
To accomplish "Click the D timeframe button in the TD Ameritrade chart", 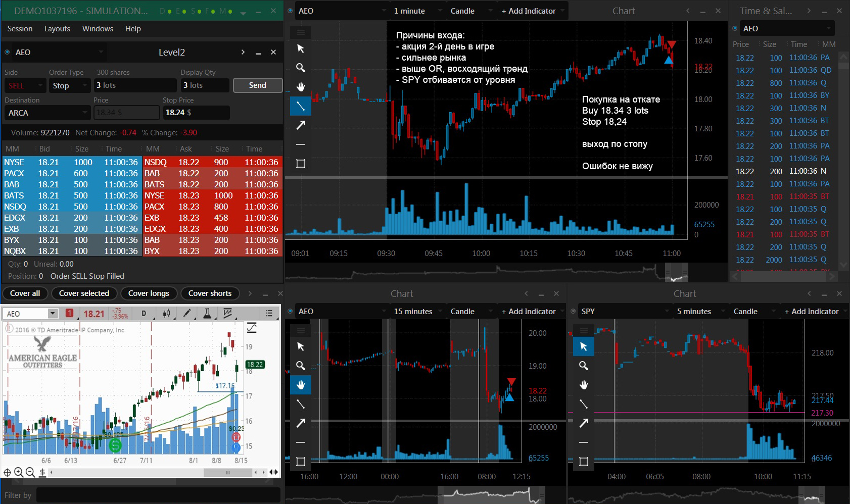I will pos(144,314).
